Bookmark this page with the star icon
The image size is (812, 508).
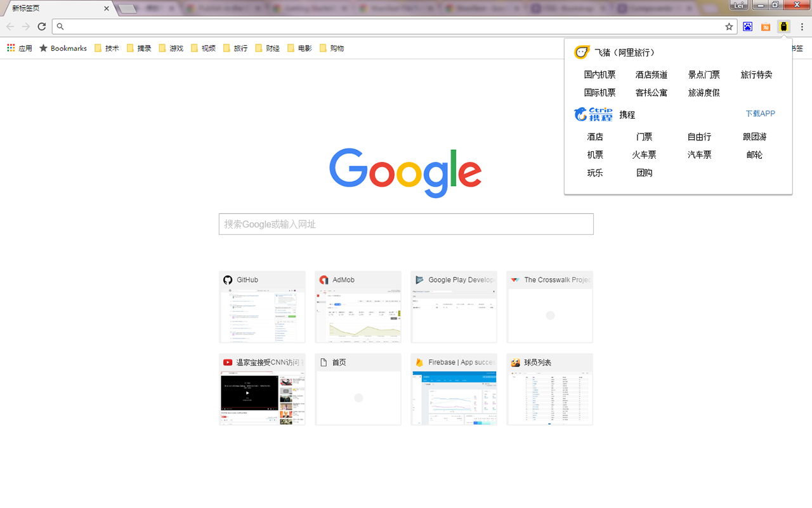[729, 27]
